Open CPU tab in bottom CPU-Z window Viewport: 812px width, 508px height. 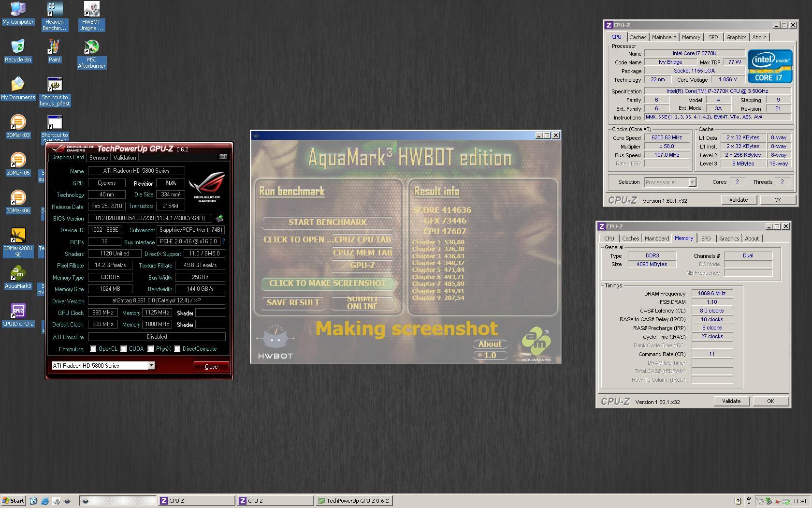click(609, 239)
